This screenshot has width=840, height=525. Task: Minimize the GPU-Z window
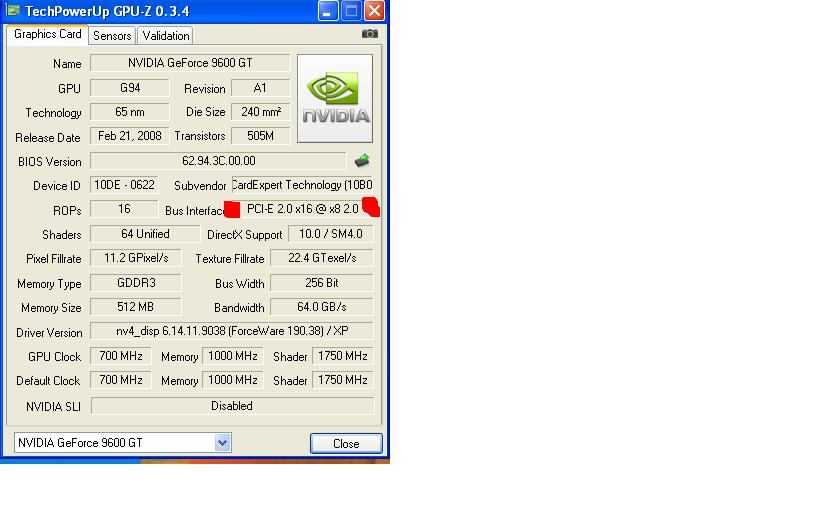328,11
